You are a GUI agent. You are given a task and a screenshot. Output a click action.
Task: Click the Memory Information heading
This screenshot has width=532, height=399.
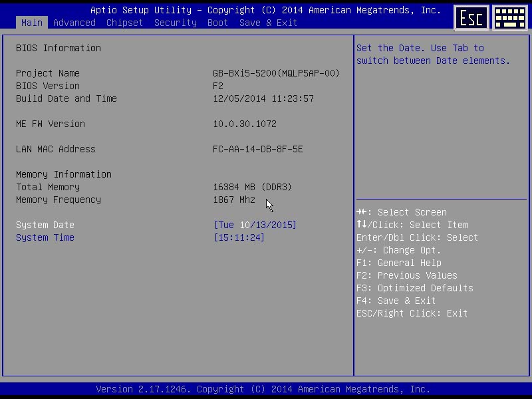click(64, 174)
